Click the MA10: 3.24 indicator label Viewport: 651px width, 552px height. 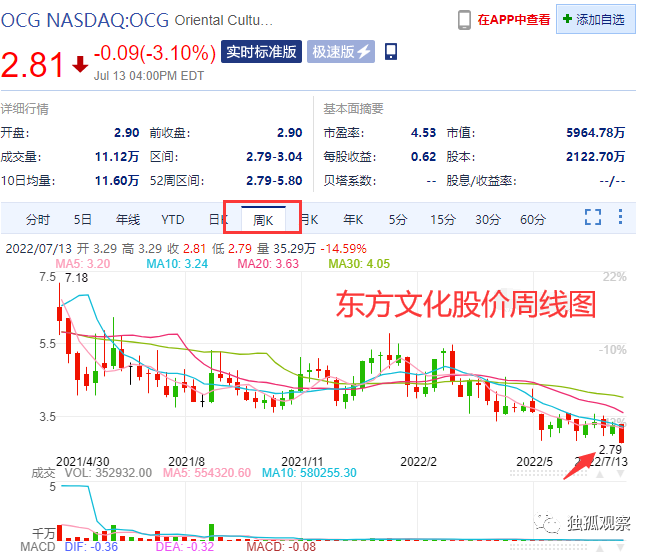(x=177, y=264)
